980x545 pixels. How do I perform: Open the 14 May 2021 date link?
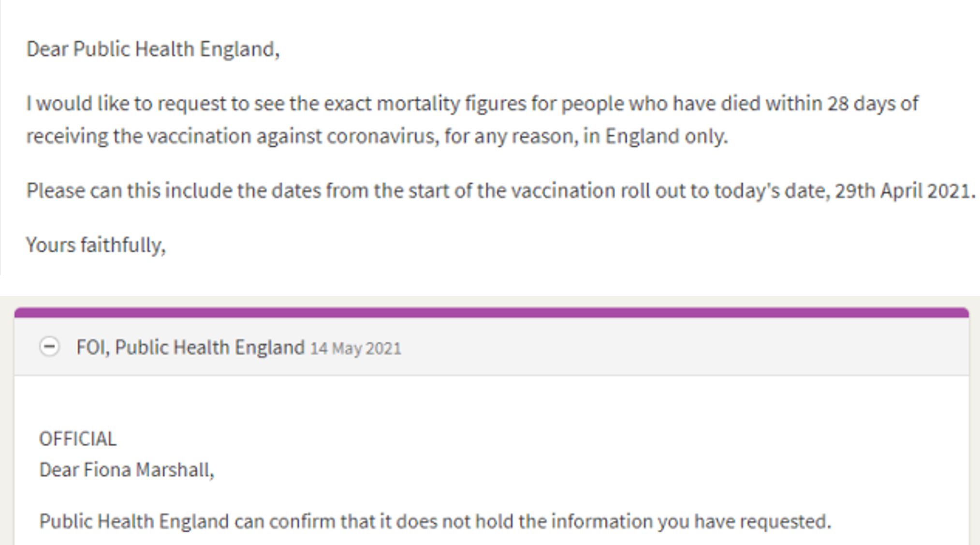click(x=356, y=349)
